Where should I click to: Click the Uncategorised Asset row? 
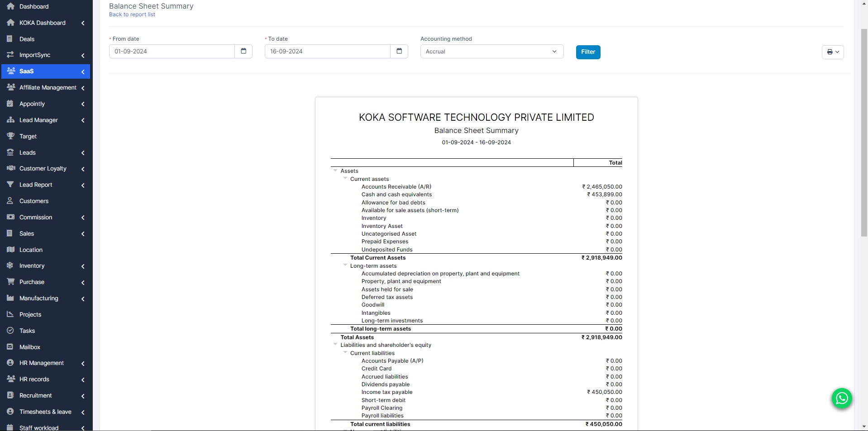click(x=477, y=234)
